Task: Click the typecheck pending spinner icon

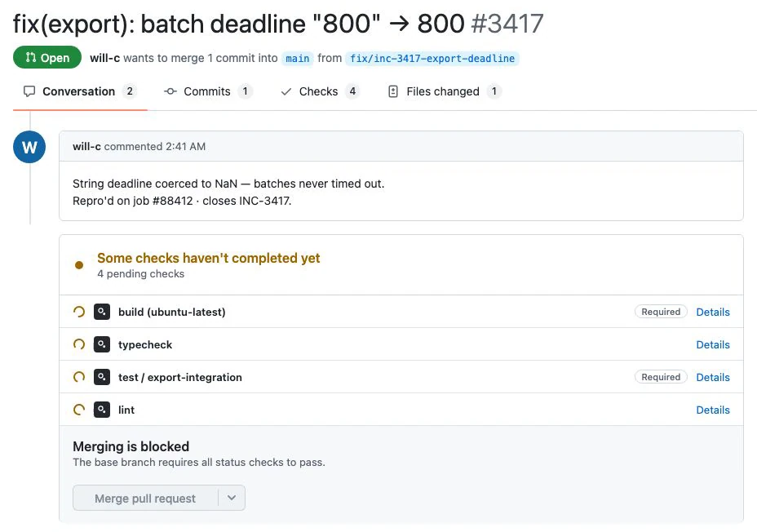Action: click(x=79, y=344)
